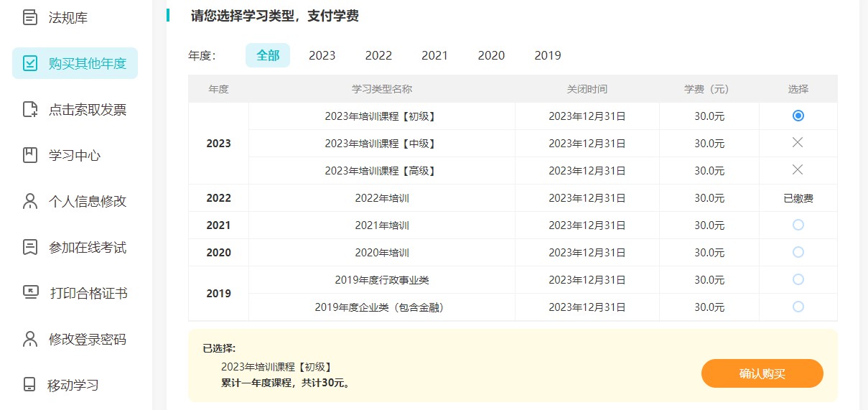The image size is (868, 410).
Task: Select the 2020年培训 radio button
Action: coord(798,253)
